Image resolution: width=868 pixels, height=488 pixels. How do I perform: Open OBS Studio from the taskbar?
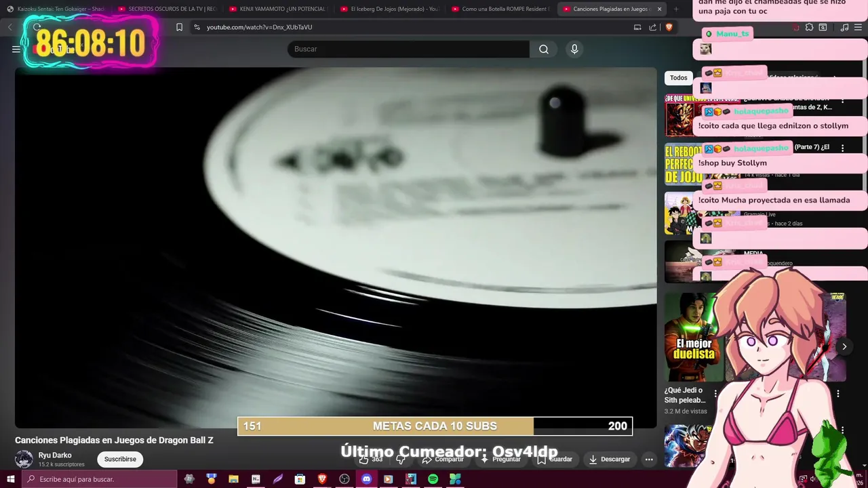click(344, 479)
